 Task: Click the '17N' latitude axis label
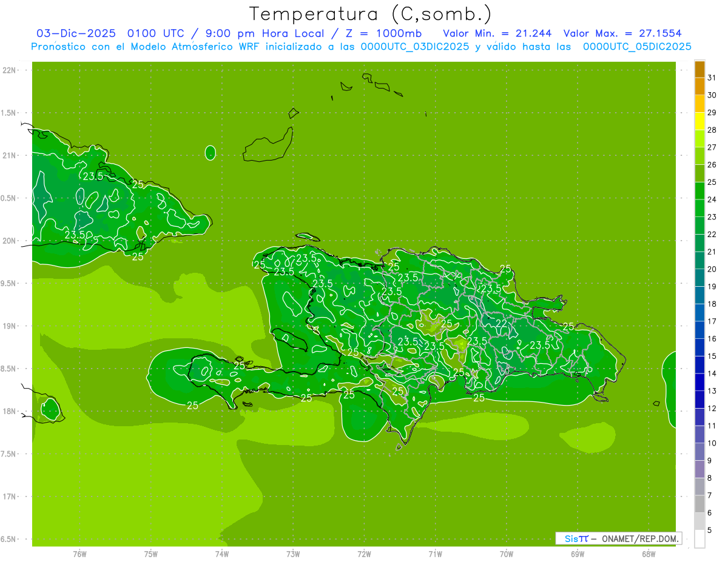[x=10, y=497]
